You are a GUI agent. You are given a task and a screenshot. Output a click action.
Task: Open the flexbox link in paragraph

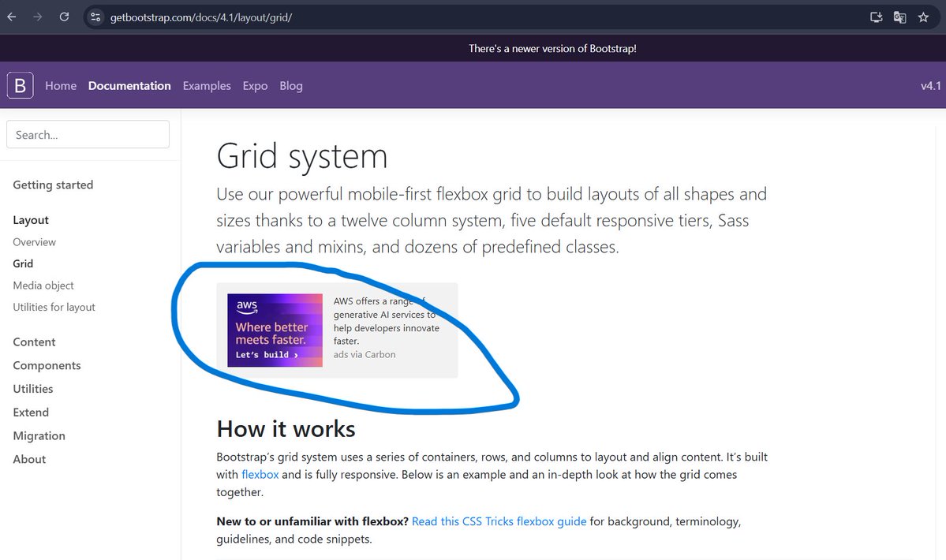tap(260, 474)
